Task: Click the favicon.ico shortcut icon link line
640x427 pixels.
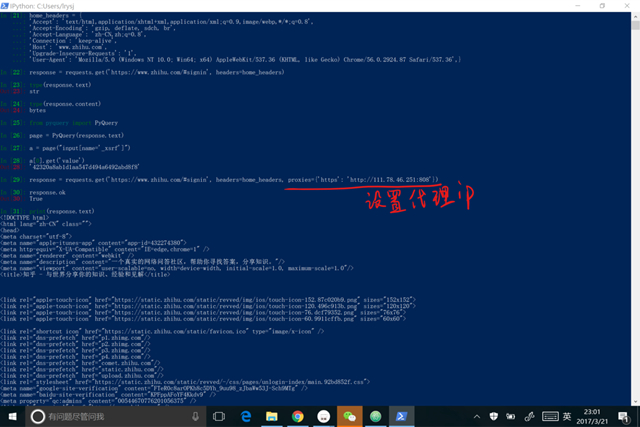Action: 162,331
